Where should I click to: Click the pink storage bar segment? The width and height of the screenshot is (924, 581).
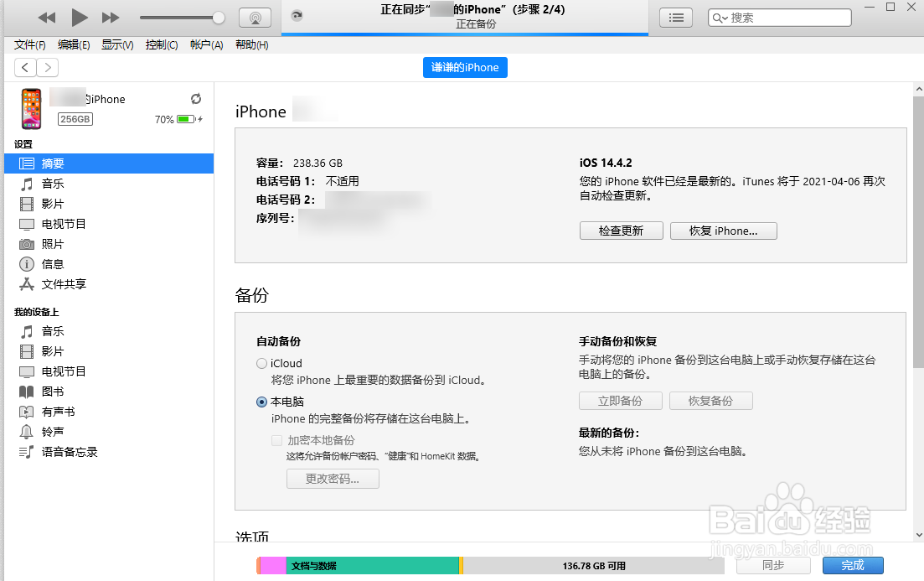coord(273,566)
